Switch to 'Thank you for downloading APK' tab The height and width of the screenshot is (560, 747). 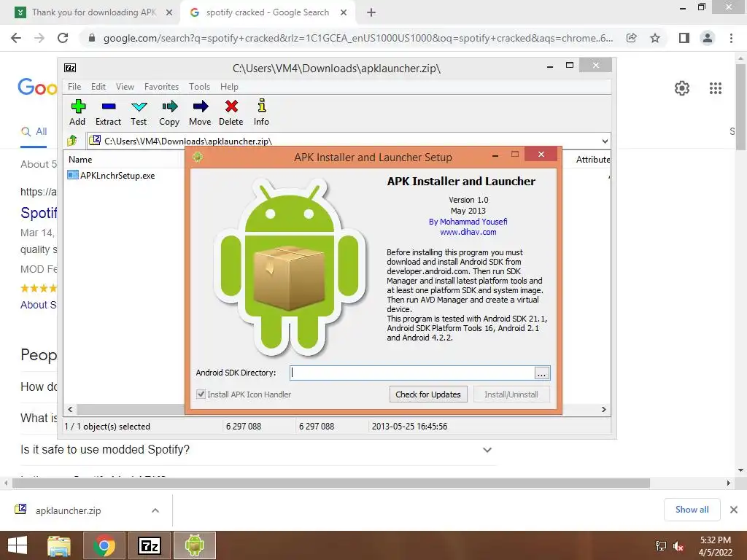93,12
